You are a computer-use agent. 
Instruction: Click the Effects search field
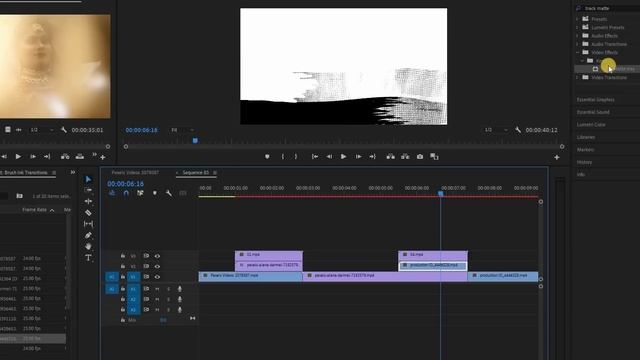pyautogui.click(x=608, y=8)
